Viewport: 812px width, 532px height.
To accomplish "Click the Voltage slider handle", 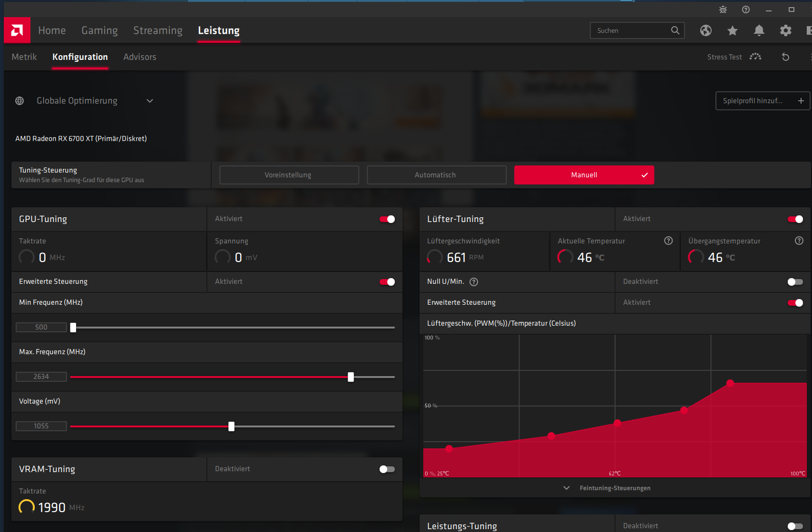I will coord(231,426).
